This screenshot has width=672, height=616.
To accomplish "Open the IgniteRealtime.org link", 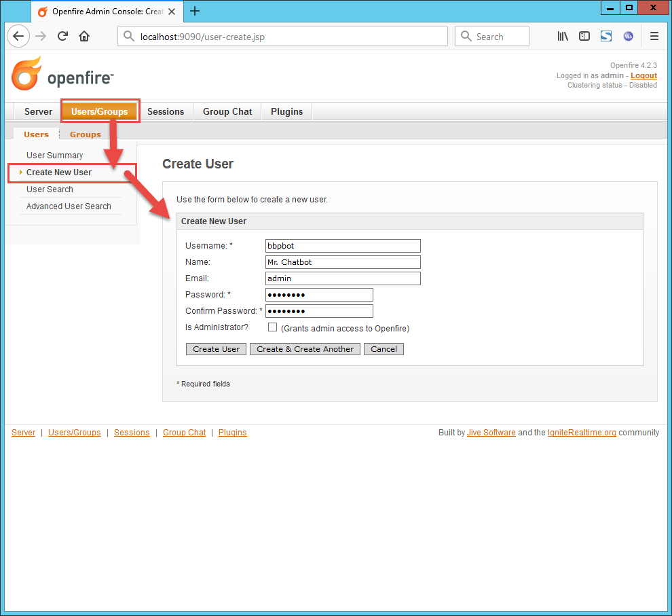I will (x=582, y=433).
